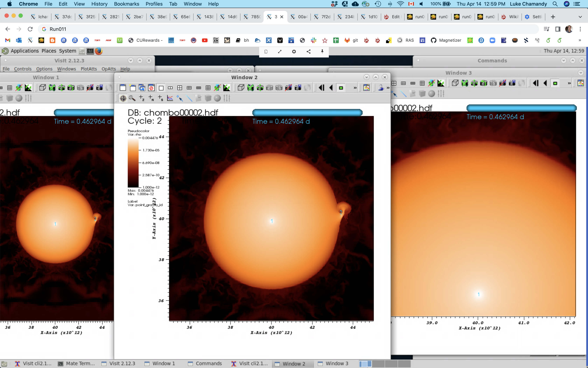Open the Applications menu in the remote desktop
This screenshot has height=368, width=588.
click(24, 51)
